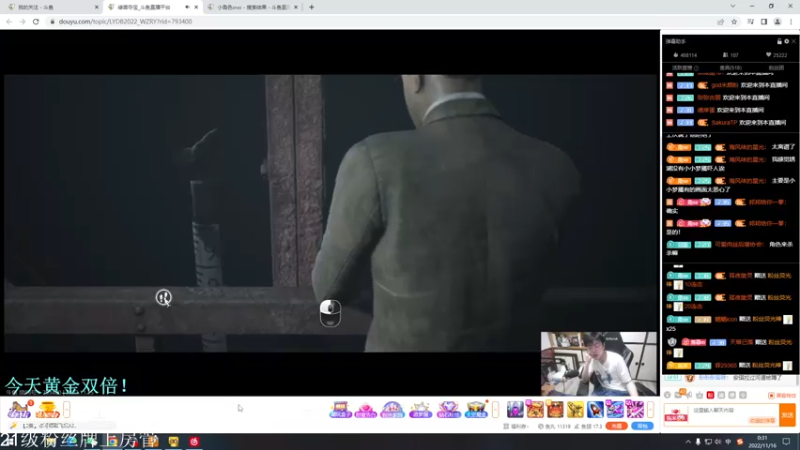Viewport: 800px width, 450px height.
Task: Expand the left activity bar arrow
Action: pyautogui.click(x=66, y=410)
